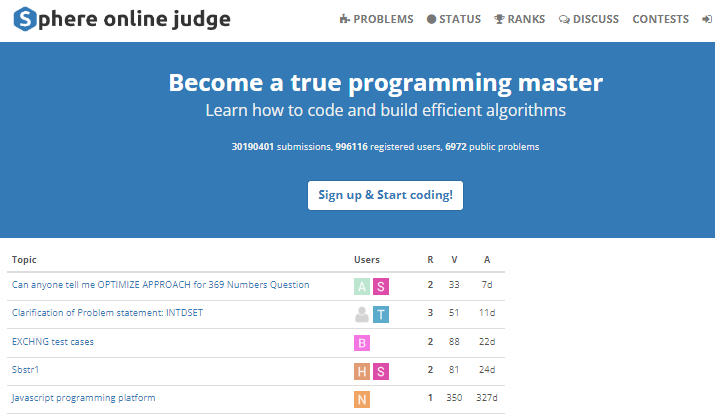Click reply count 3 in INTDSET row
Image resolution: width=715 pixels, height=420 pixels.
[x=430, y=313]
